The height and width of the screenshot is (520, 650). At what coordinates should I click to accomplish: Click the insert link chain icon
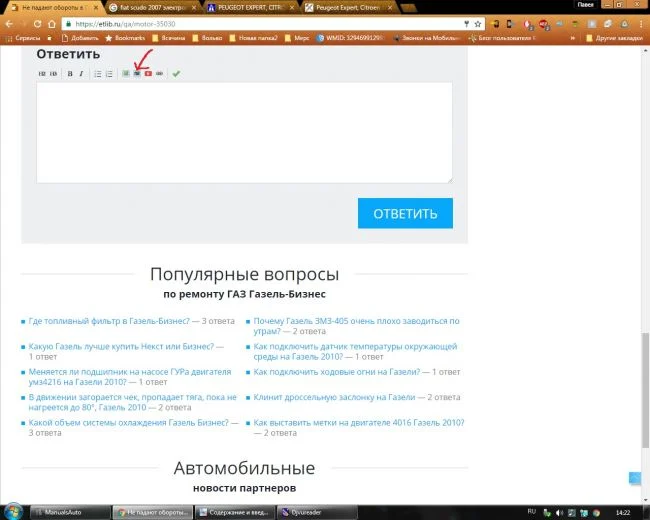point(160,73)
